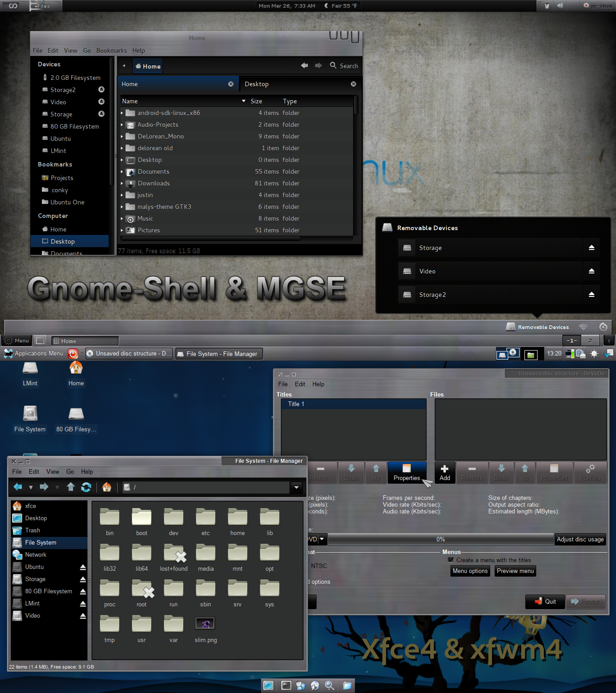Image resolution: width=616 pixels, height=693 pixels.
Task: Expand the Audio-Projects folder row
Action: click(x=122, y=125)
